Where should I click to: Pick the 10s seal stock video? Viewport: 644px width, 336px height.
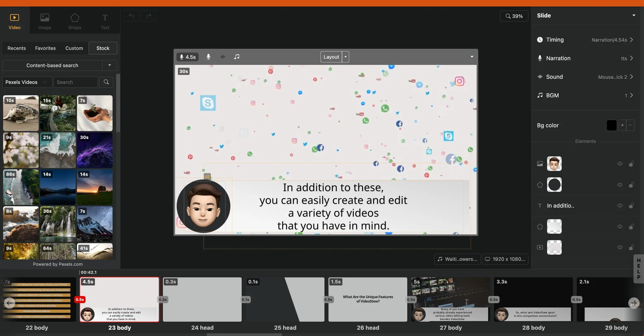(21, 113)
